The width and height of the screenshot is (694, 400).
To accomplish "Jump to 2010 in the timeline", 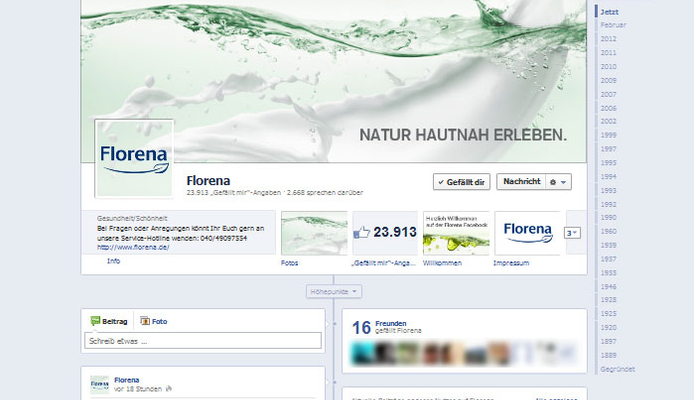I will tap(608, 67).
